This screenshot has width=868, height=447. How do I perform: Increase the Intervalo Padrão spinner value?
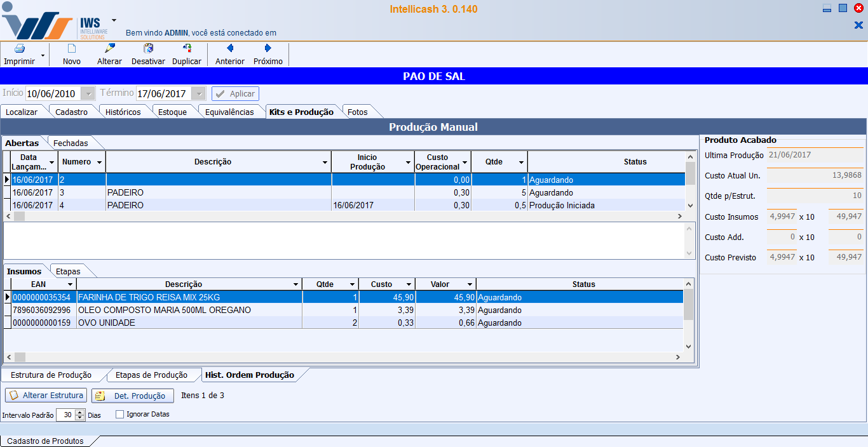[x=80, y=412]
